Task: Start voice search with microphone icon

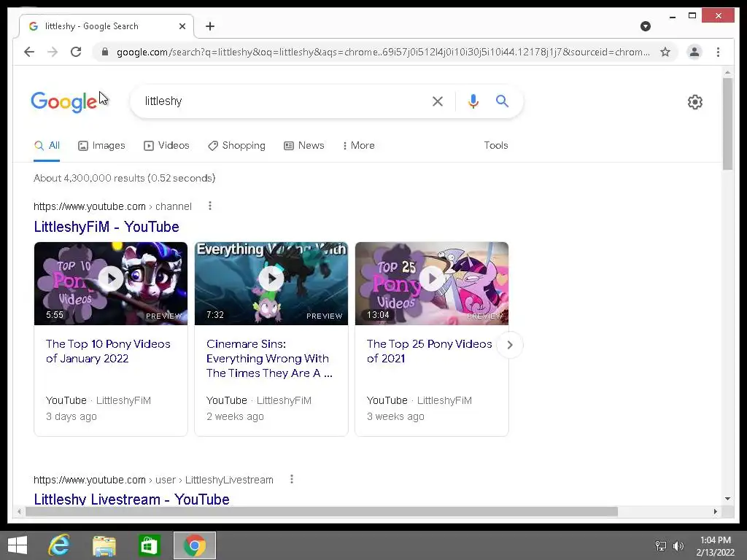Action: coord(473,101)
